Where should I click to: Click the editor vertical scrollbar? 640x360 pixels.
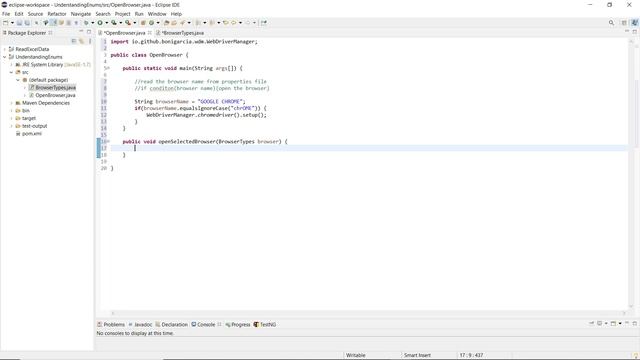coord(631,173)
